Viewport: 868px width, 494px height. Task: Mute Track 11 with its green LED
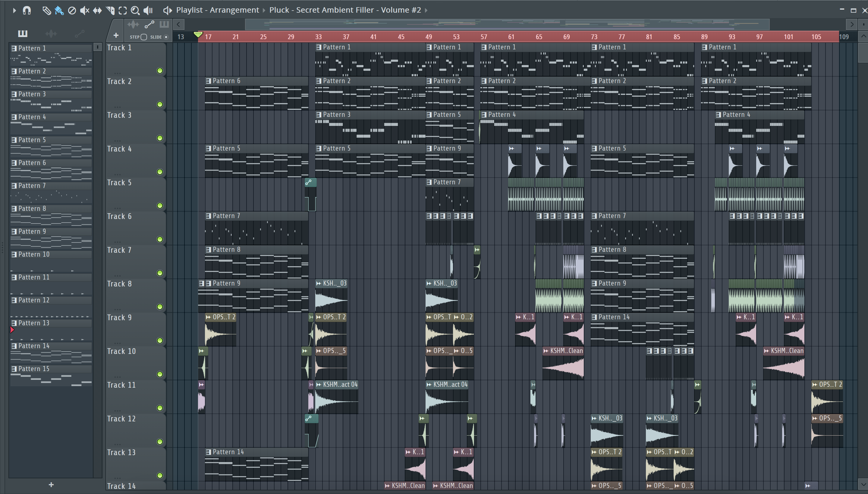159,408
